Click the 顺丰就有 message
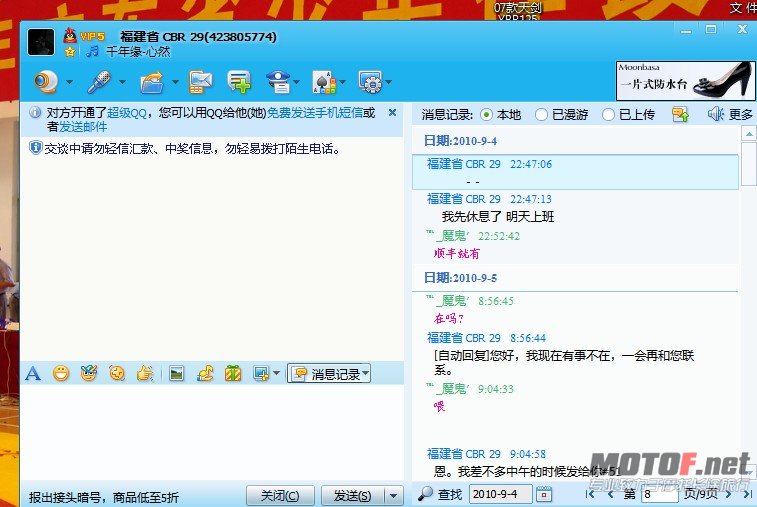The width and height of the screenshot is (757, 507). (x=456, y=253)
